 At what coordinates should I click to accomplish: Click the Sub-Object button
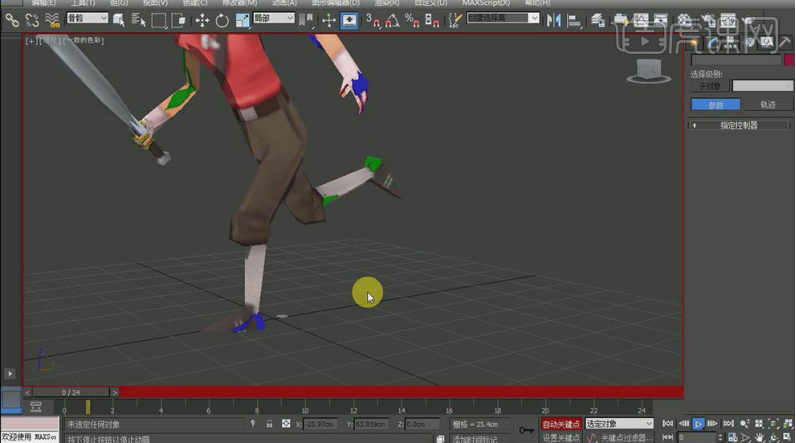tap(710, 86)
